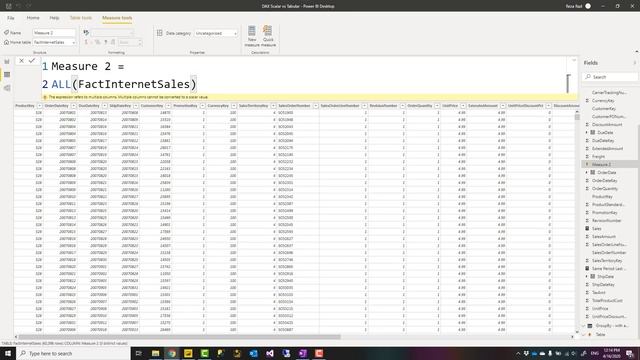Click the Fields pane search box
This screenshot has height=360, width=640.
(611, 77)
